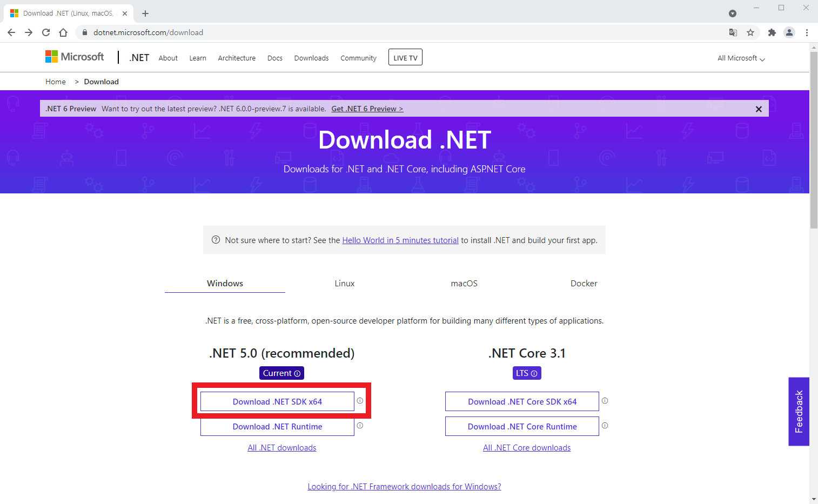The width and height of the screenshot is (818, 504).
Task: Open the extensions puzzle icon
Action: pyautogui.click(x=772, y=32)
